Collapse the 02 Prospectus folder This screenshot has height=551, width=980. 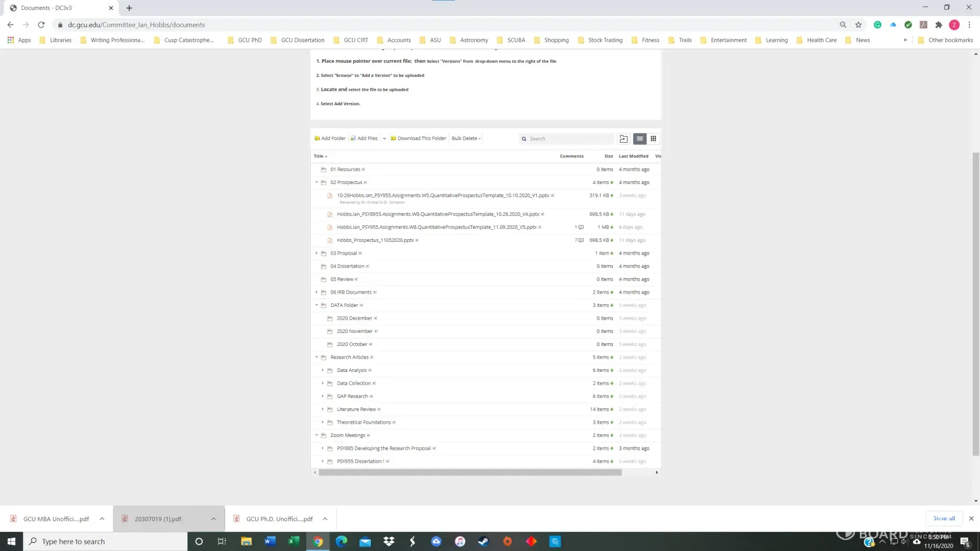point(316,182)
